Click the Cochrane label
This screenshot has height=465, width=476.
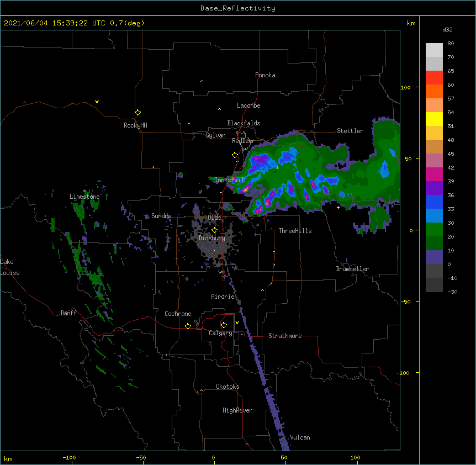[x=178, y=314]
